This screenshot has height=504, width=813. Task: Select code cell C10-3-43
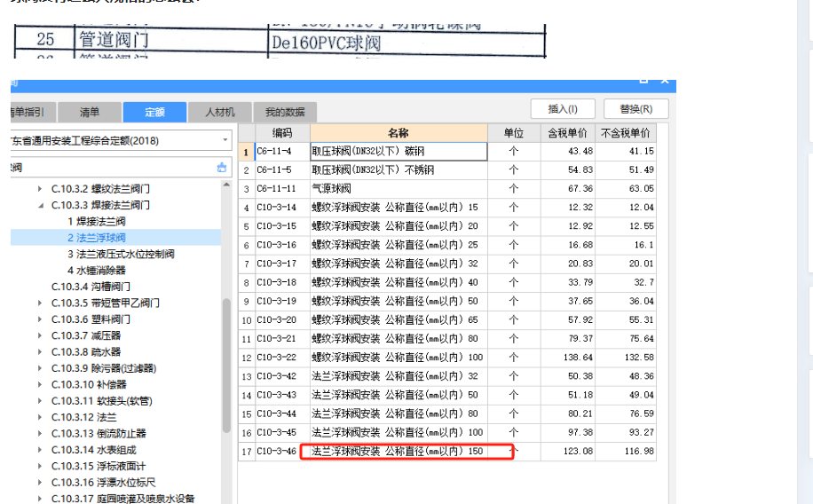coord(282,395)
